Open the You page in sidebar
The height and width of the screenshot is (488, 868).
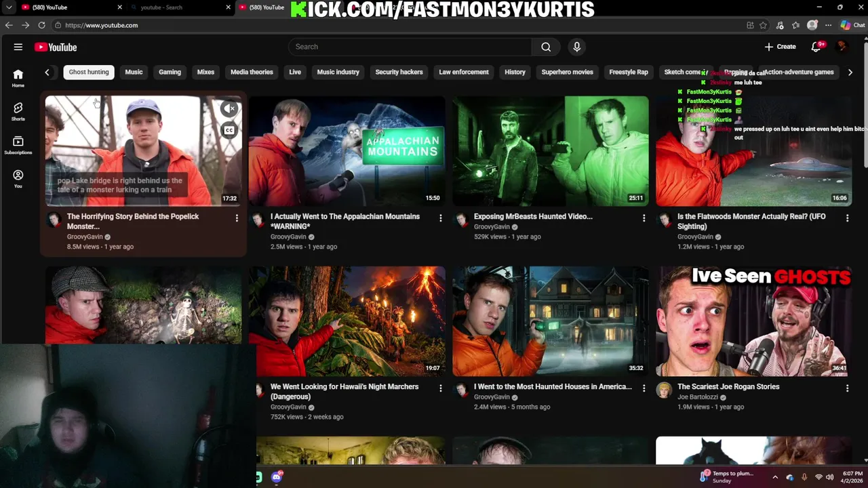(x=18, y=179)
